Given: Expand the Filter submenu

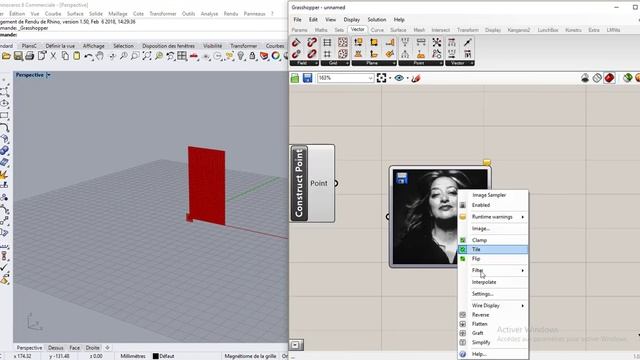Looking at the screenshot, I should (x=493, y=270).
